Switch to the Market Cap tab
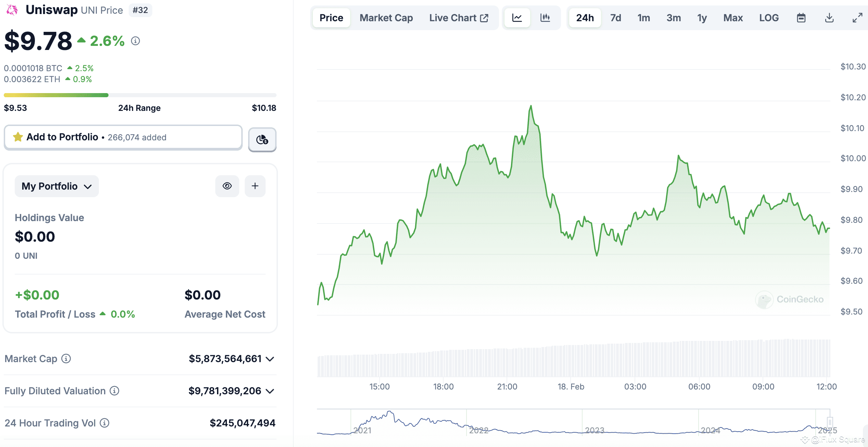The height and width of the screenshot is (447, 868). 386,18
